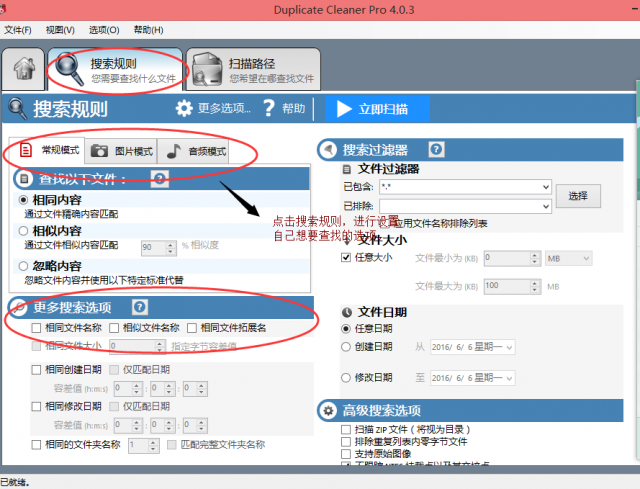Enable the 相同文件名称 checkbox
Screen dimensions: 640x489
[x=36, y=328]
